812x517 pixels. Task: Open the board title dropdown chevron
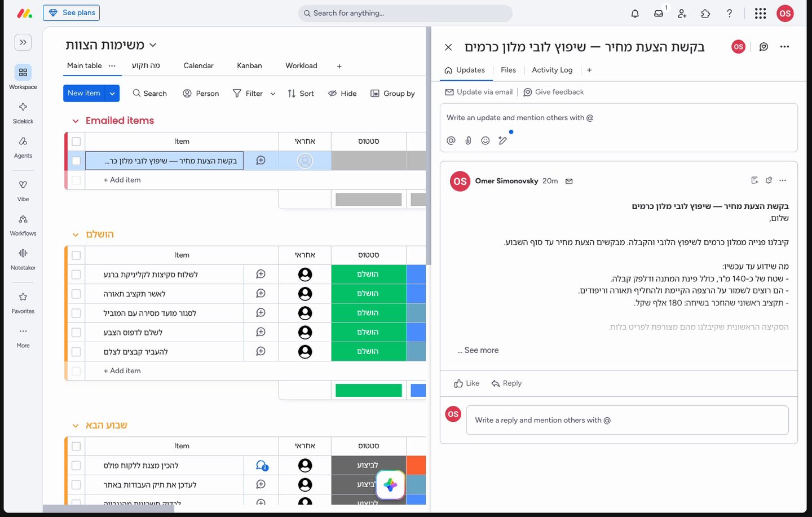point(153,45)
